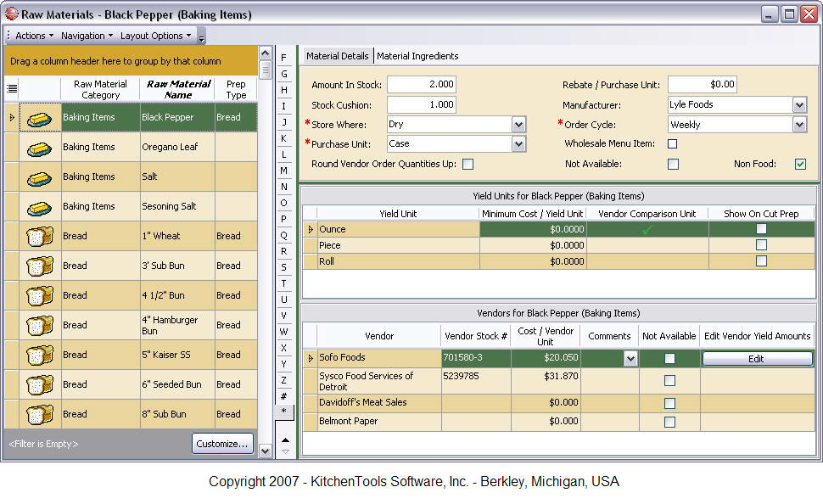Sort by Raw Material Name column header
Viewport: 823px width, 504px height.
pos(177,89)
